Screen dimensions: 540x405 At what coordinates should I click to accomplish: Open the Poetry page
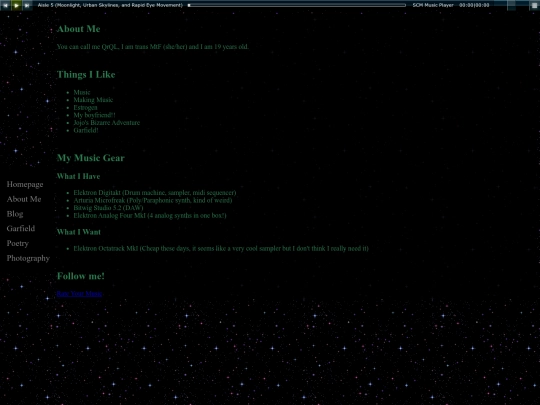point(18,243)
